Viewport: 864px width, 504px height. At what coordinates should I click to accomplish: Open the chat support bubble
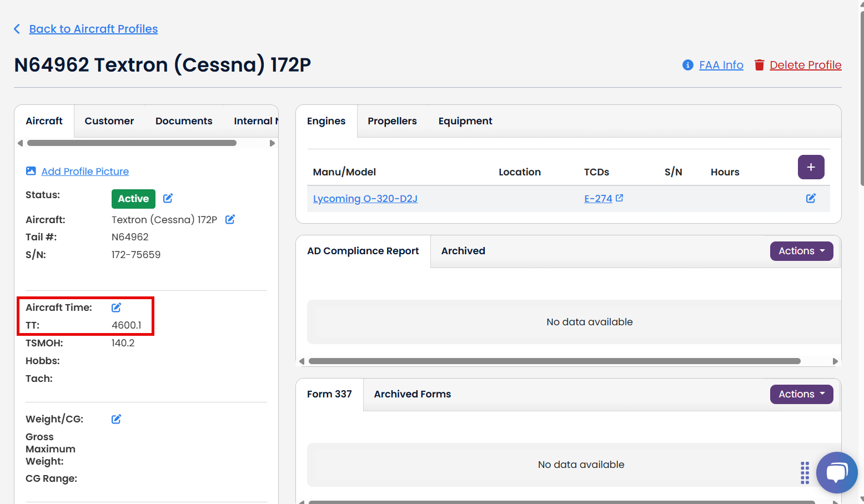(x=837, y=473)
